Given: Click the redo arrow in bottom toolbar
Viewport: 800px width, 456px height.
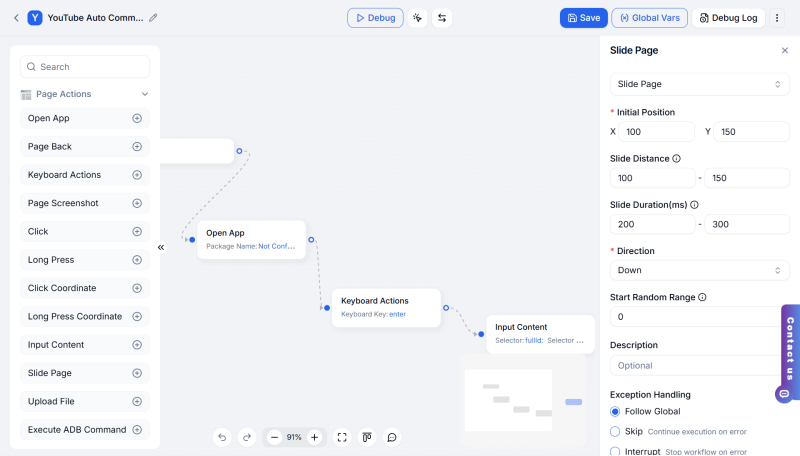Looking at the screenshot, I should click(x=246, y=437).
